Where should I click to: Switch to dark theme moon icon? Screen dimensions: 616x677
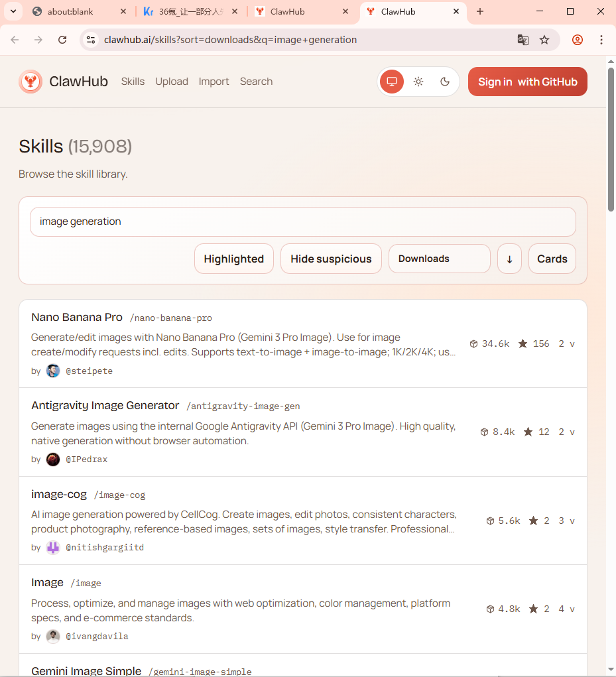pyautogui.click(x=445, y=82)
